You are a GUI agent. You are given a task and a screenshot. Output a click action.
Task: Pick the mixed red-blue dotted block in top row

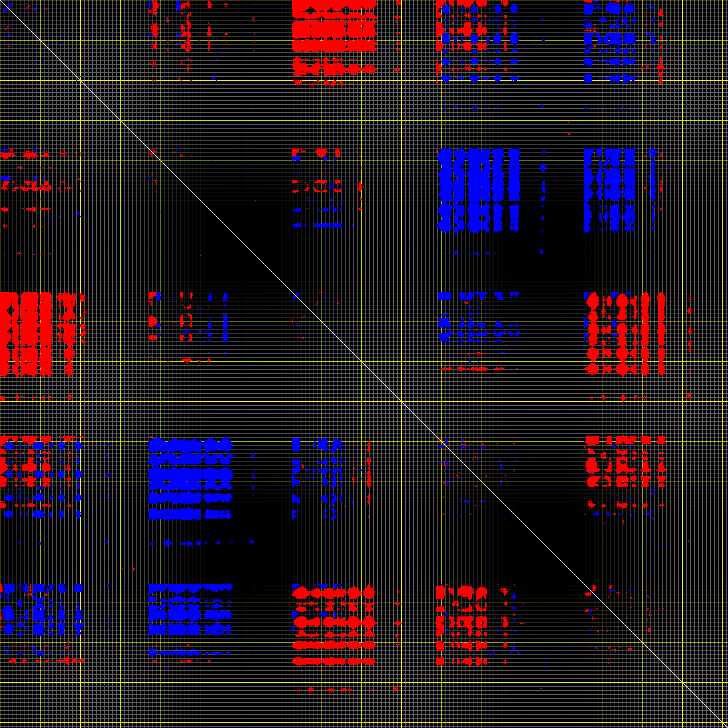tap(478, 40)
